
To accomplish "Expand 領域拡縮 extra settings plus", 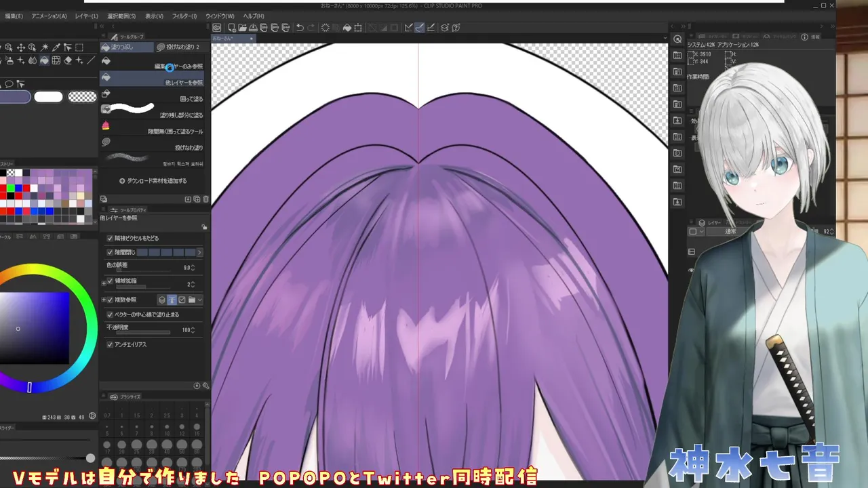I will pos(103,282).
